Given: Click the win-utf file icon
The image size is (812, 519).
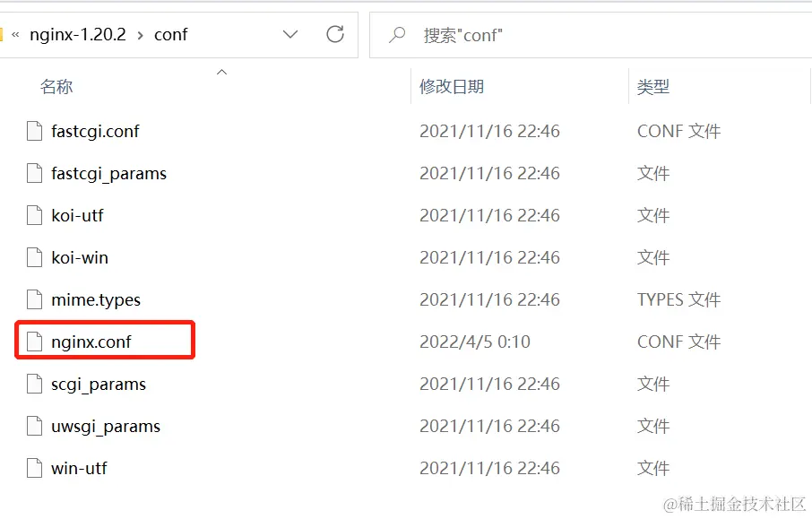Looking at the screenshot, I should click(35, 468).
